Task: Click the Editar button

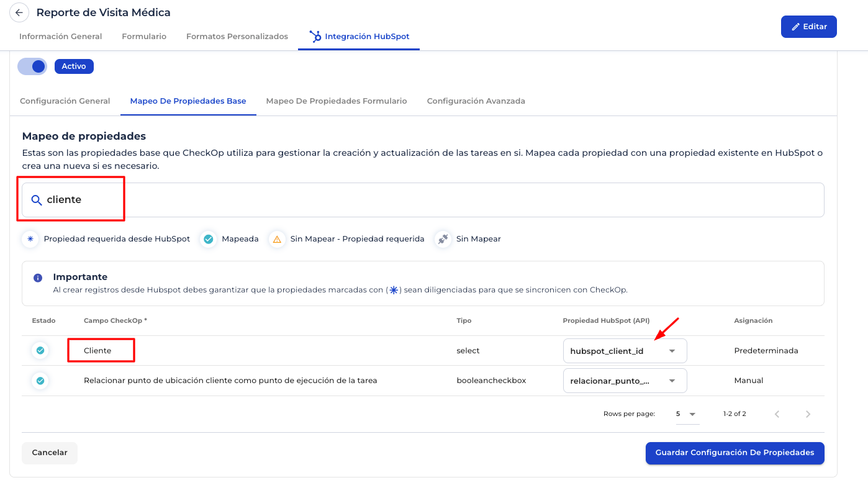Action: (808, 27)
